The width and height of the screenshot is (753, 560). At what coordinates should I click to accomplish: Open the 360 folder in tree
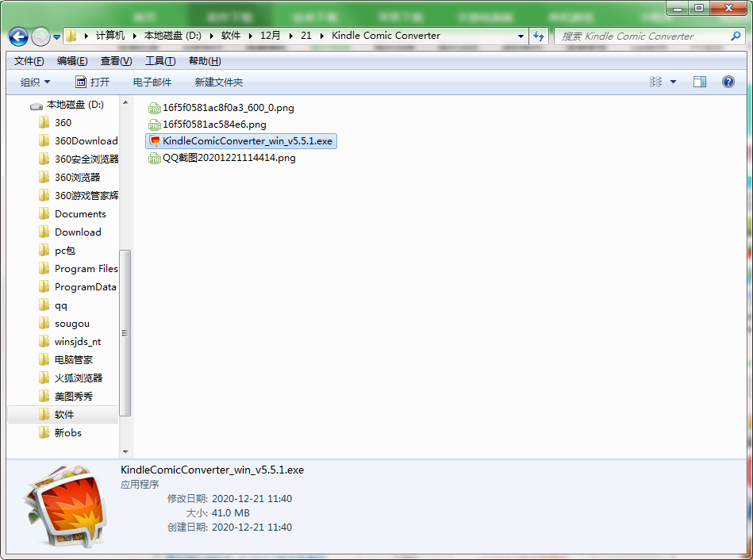63,122
